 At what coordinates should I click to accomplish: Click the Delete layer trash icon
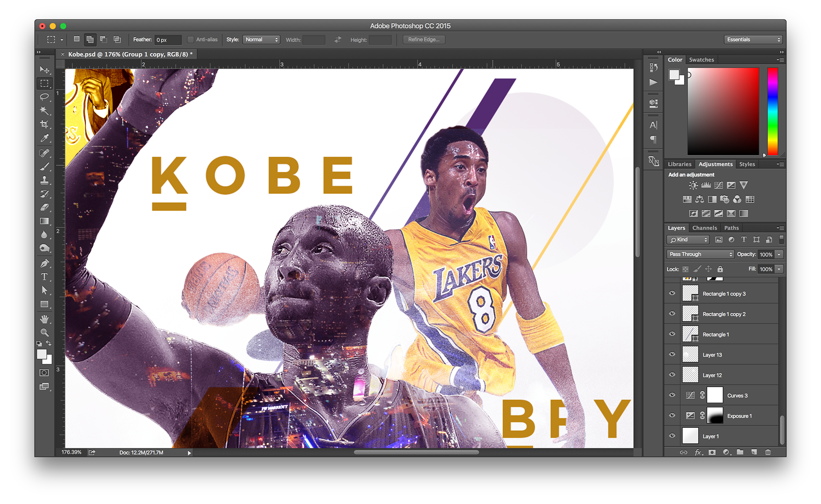pos(768,452)
